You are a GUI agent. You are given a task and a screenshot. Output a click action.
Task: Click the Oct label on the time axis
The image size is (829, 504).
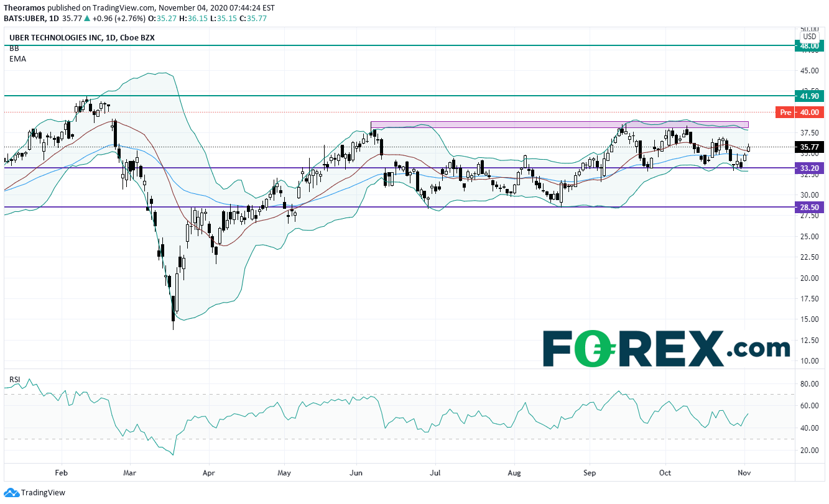pyautogui.click(x=665, y=473)
